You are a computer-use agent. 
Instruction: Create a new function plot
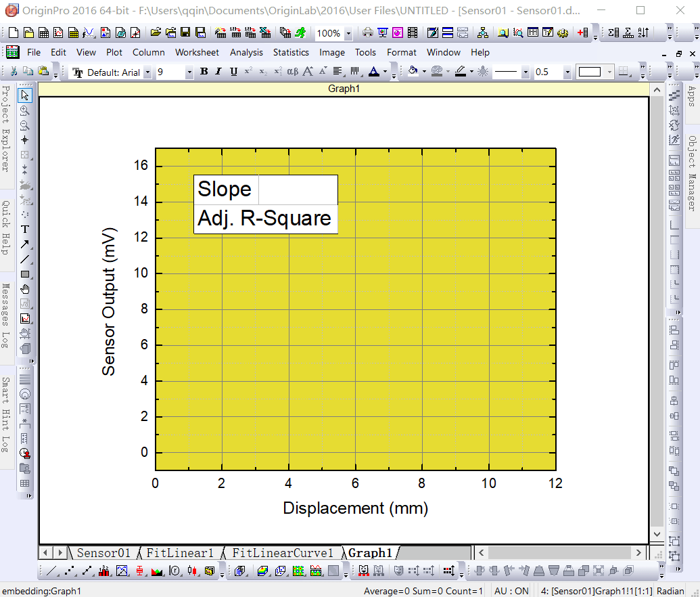click(x=89, y=32)
